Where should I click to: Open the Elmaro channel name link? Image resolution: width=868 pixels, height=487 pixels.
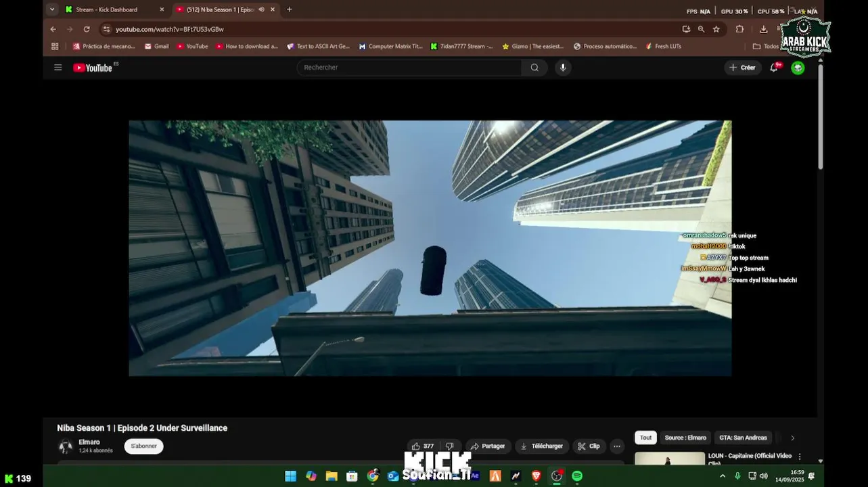coord(89,442)
